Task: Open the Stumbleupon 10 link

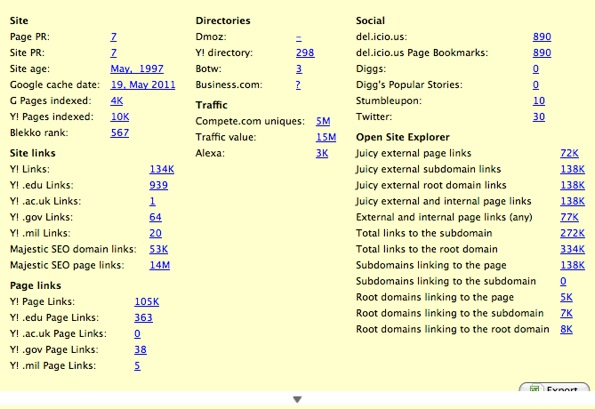Action: [x=539, y=101]
